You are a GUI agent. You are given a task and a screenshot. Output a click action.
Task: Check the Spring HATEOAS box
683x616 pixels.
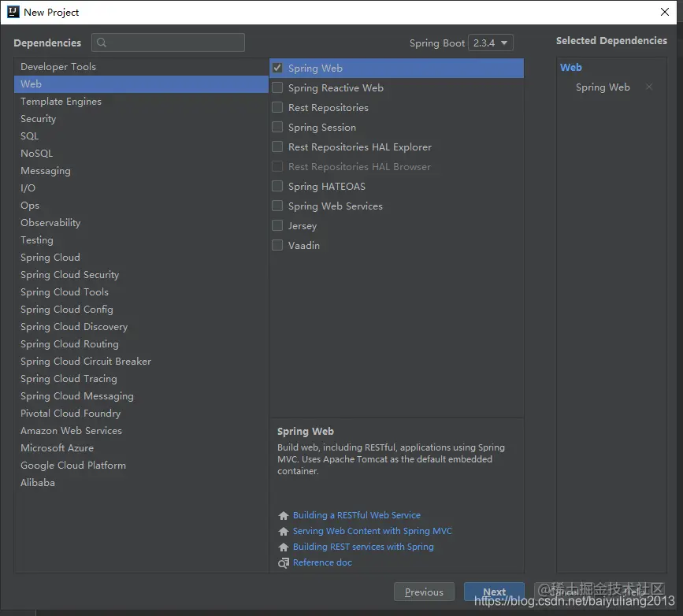277,186
